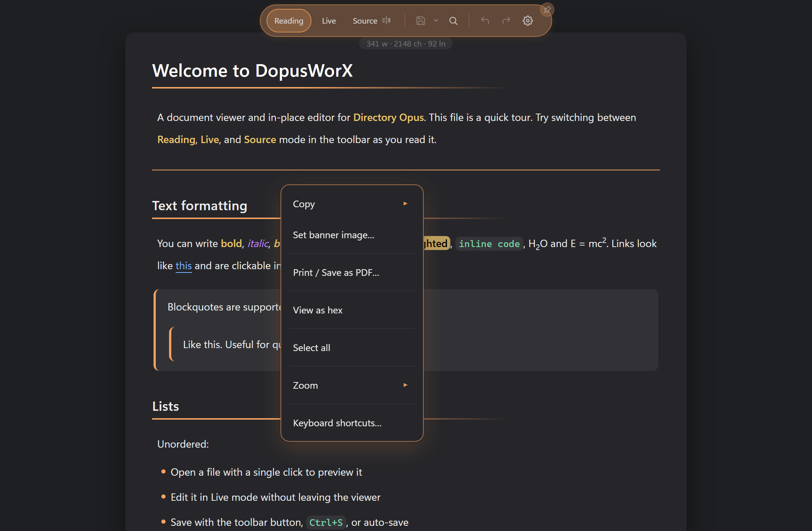
Task: Click the word count status pill
Action: pyautogui.click(x=406, y=44)
